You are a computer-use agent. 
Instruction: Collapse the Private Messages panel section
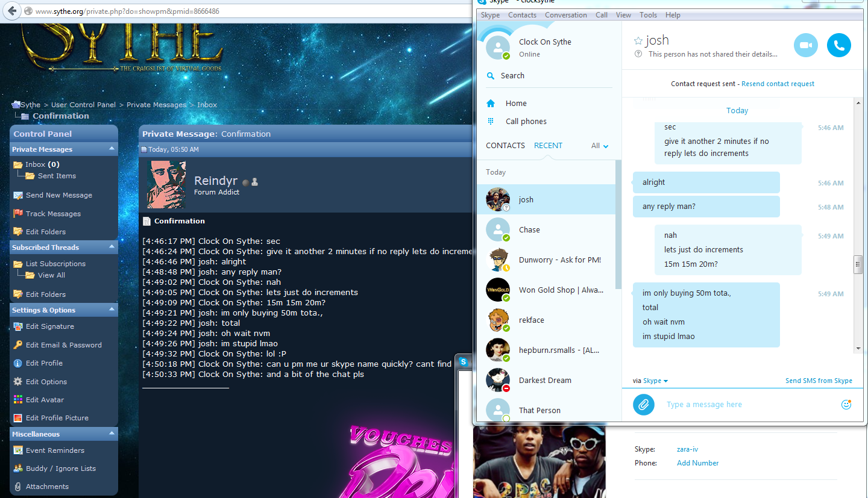112,149
